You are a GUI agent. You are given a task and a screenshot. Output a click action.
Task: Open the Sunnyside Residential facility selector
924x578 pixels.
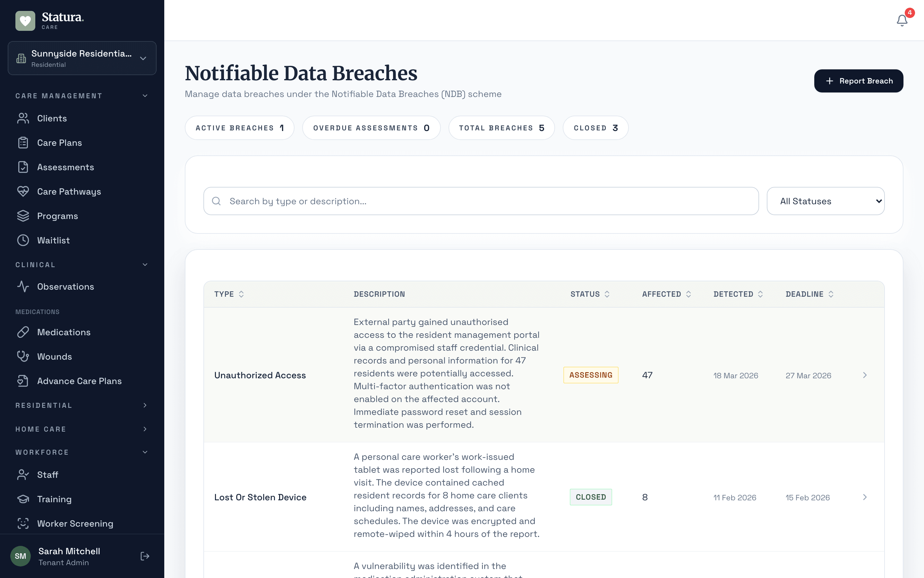click(x=82, y=58)
